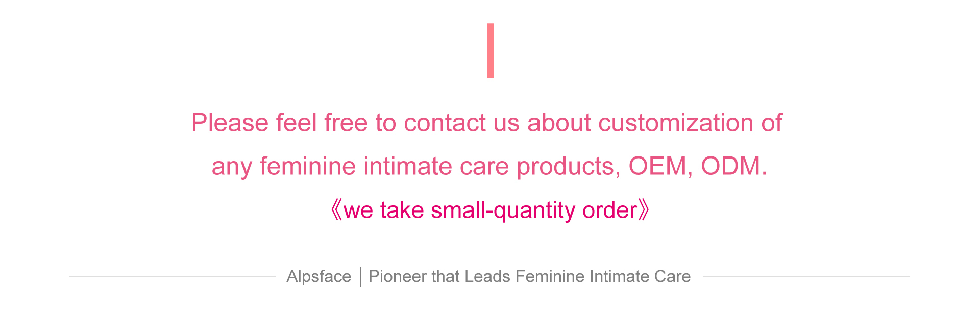980x316 pixels.
Task: Click the word "OEM"
Action: [x=657, y=166]
